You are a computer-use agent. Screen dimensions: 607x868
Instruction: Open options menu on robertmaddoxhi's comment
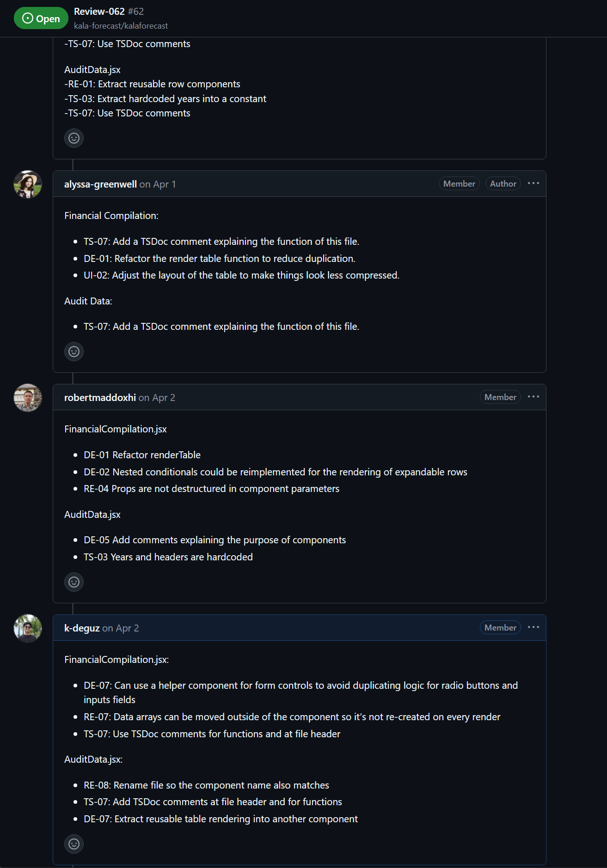point(533,397)
